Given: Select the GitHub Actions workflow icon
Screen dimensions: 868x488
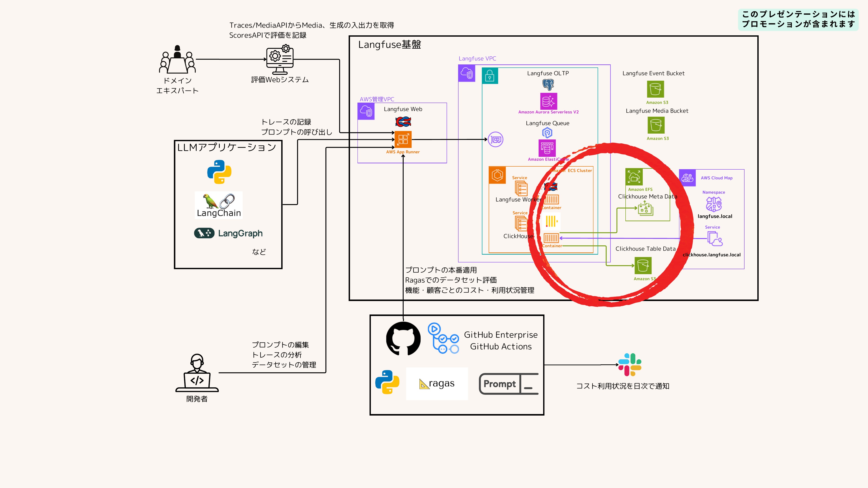Looking at the screenshot, I should (x=443, y=338).
